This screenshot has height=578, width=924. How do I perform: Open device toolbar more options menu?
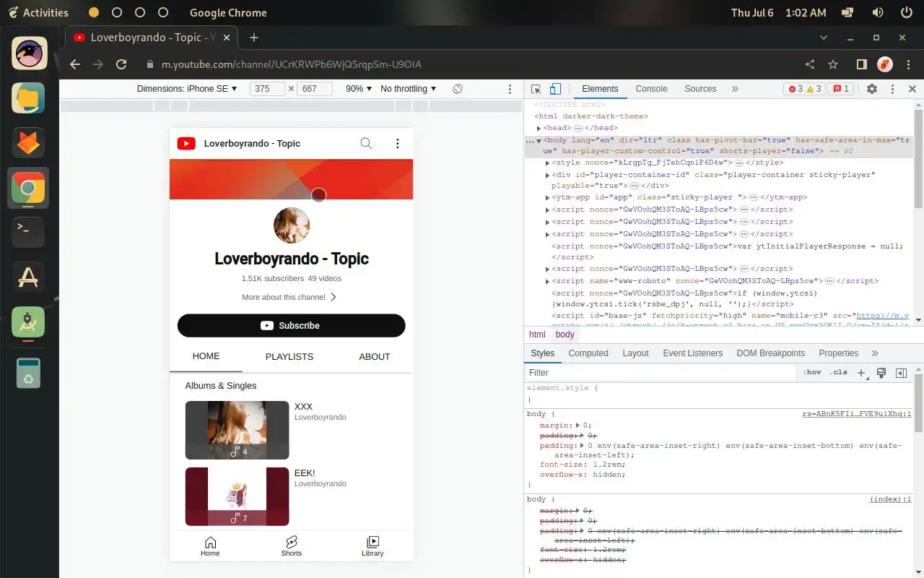click(x=510, y=89)
